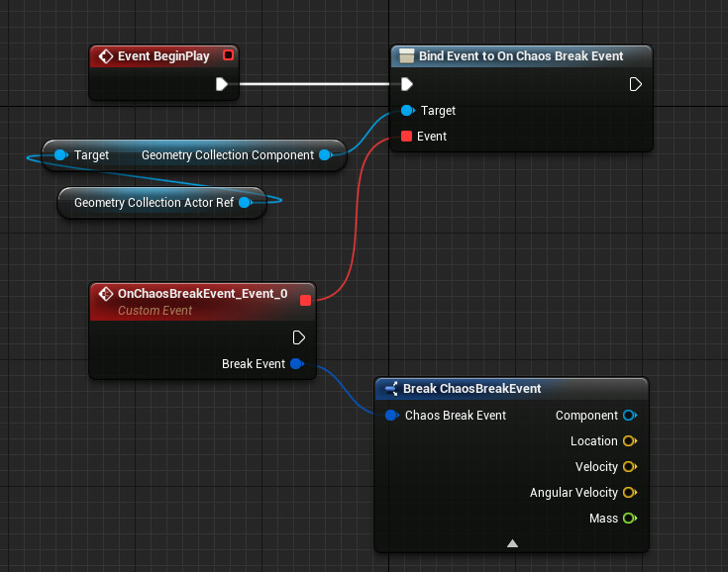Collapse the Break ChaosBreakEvent node arrow
The width and height of the screenshot is (728, 572).
click(x=512, y=543)
